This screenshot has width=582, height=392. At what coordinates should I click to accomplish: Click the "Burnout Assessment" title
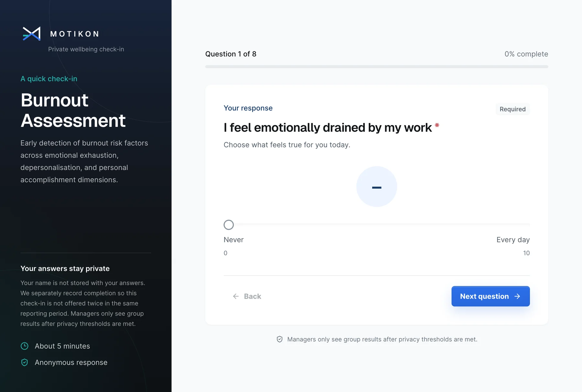(73, 110)
